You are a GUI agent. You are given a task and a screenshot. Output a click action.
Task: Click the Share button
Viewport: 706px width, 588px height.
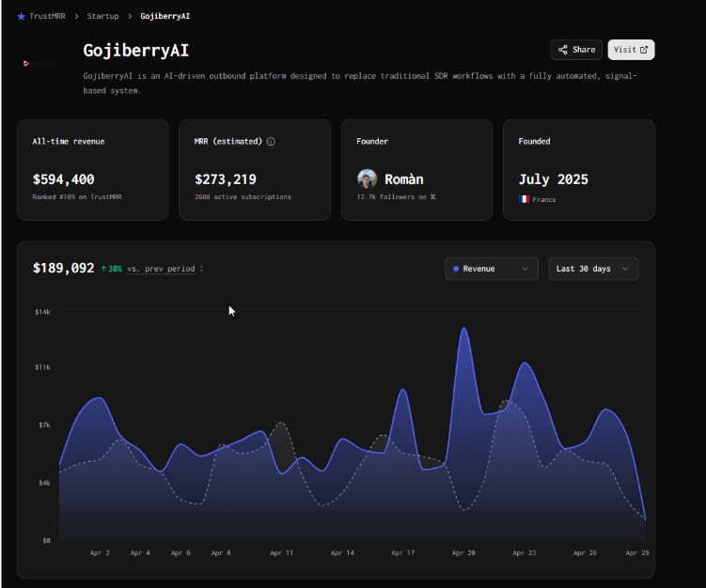[576, 50]
